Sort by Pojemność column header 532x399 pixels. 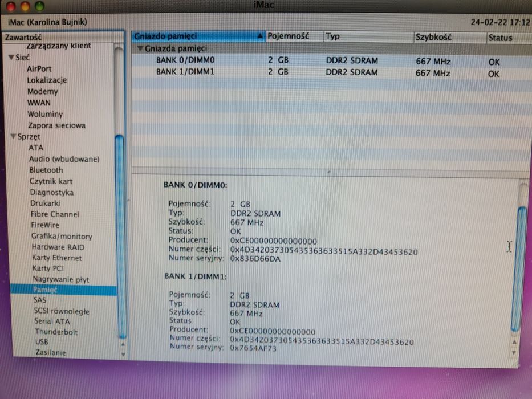tap(294, 36)
